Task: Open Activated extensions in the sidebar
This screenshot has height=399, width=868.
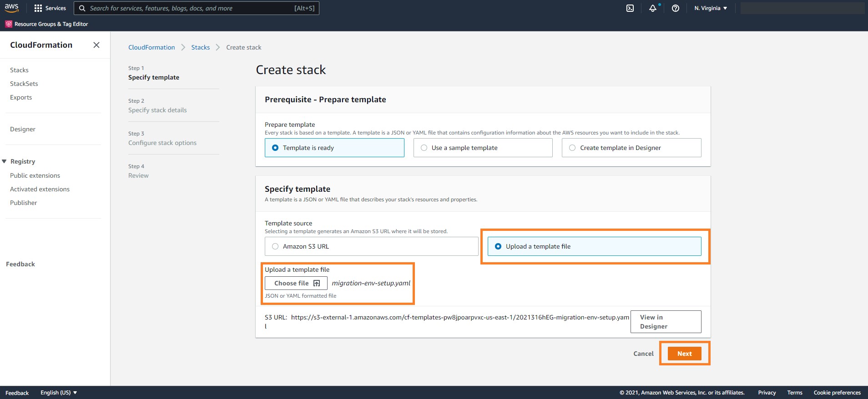Action: (40, 189)
